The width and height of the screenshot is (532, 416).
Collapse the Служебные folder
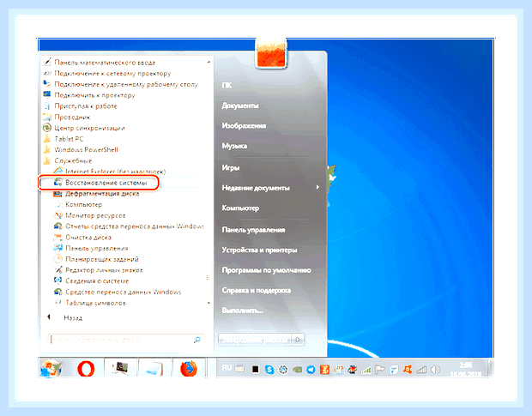68,160
